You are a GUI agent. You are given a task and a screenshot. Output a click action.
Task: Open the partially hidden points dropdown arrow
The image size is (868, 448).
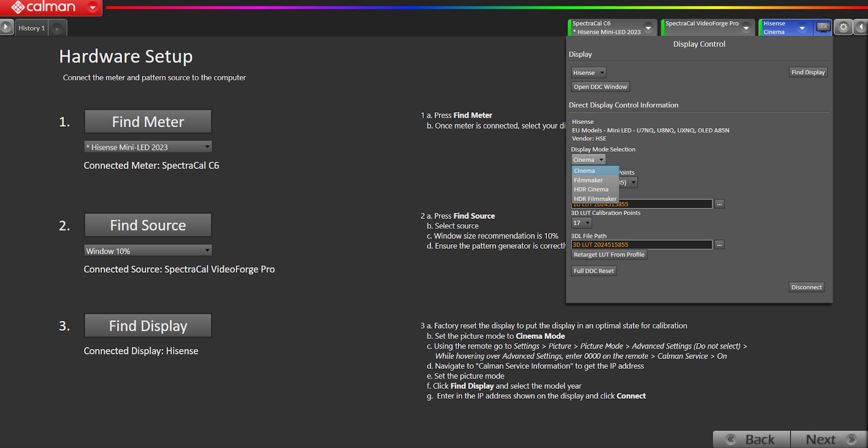(x=633, y=182)
